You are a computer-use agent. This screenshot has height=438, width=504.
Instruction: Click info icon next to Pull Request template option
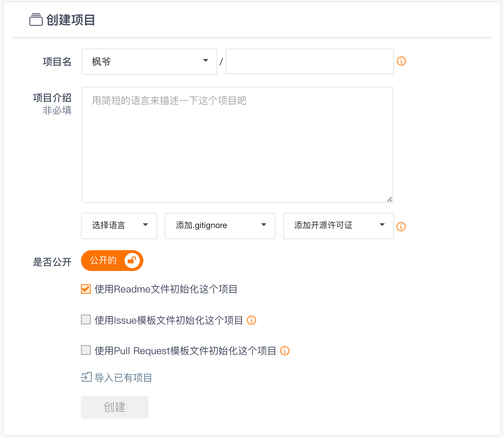[x=285, y=351]
